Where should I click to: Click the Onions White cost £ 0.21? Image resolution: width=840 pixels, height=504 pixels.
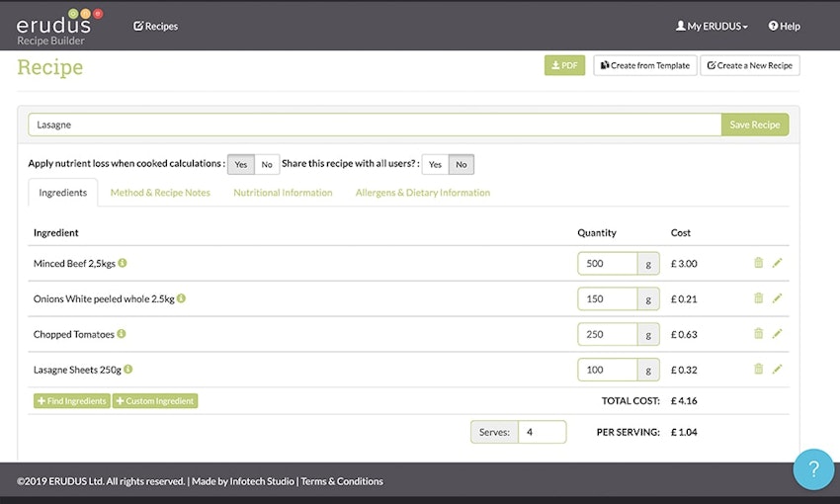click(684, 298)
